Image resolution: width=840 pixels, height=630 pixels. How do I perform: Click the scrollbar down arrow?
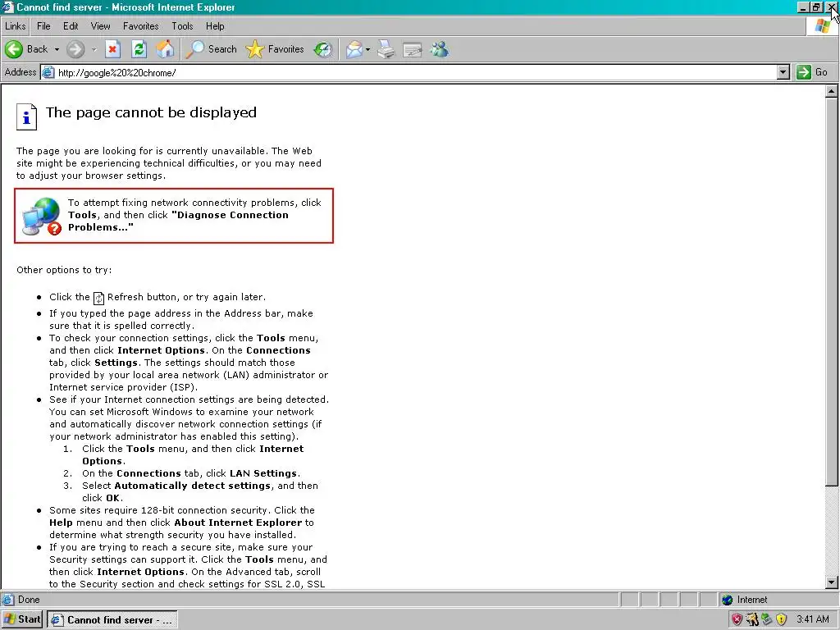(x=832, y=582)
